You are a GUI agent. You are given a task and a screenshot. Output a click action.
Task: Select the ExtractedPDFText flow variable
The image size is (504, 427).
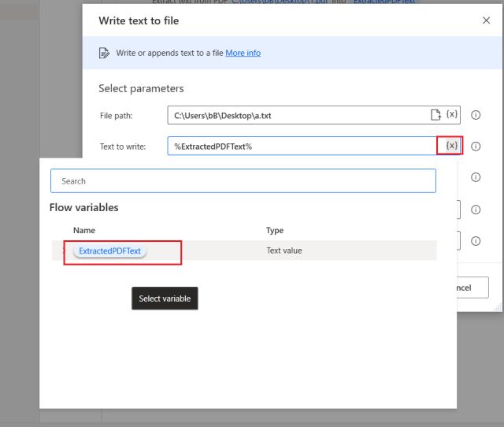click(110, 251)
